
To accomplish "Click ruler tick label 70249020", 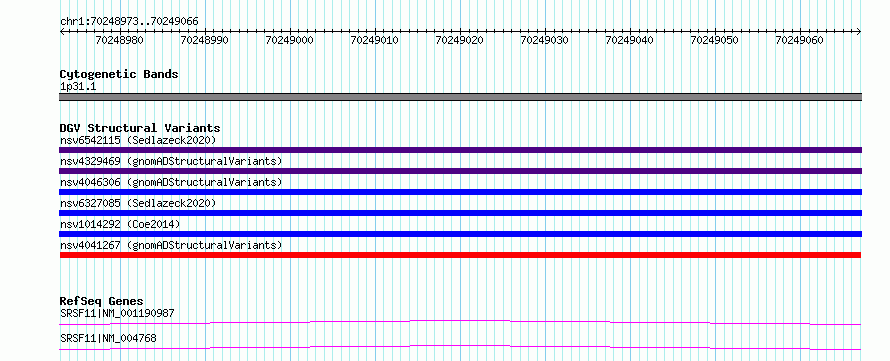I will pos(460,40).
